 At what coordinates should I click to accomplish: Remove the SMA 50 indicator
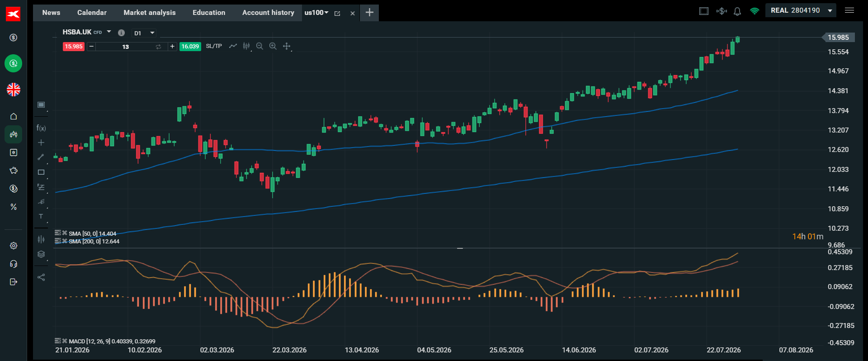65,233
